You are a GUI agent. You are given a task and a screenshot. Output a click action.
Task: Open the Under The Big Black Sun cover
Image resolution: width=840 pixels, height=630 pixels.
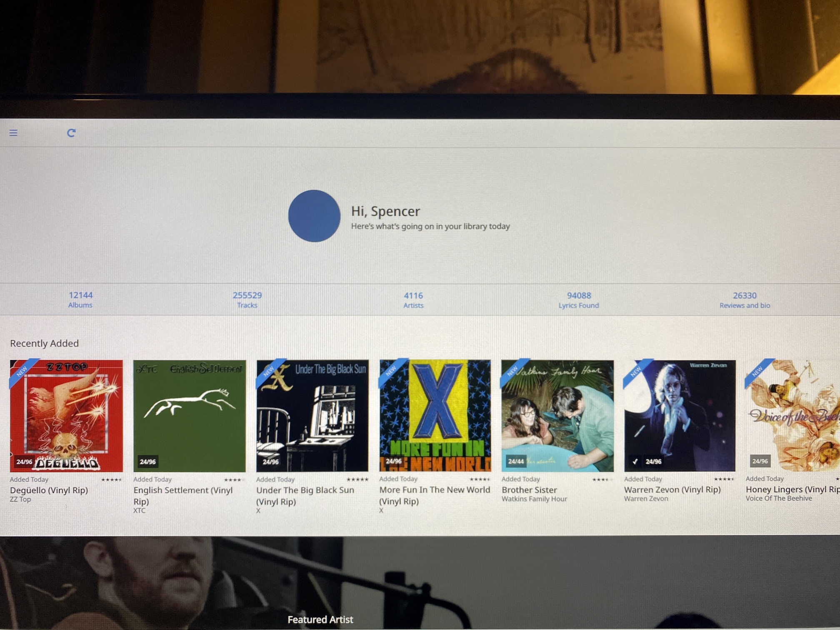(x=312, y=416)
